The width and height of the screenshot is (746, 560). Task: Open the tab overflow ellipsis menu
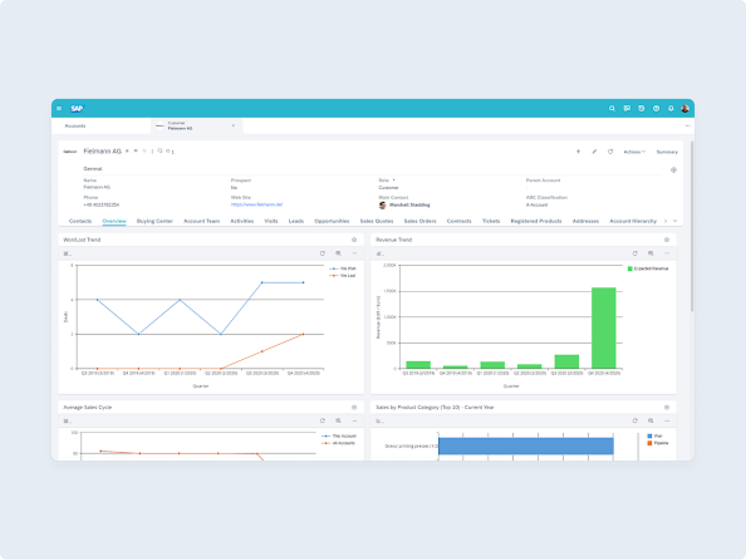coord(688,126)
